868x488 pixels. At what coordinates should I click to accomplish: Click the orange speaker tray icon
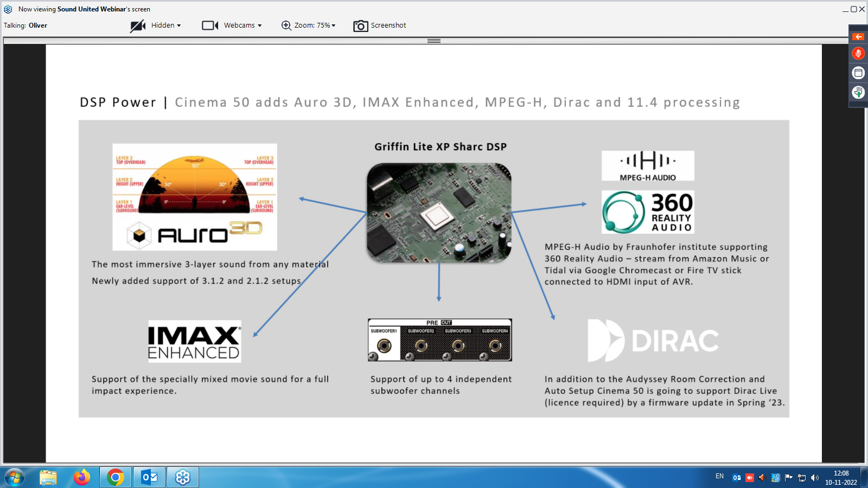(762, 478)
